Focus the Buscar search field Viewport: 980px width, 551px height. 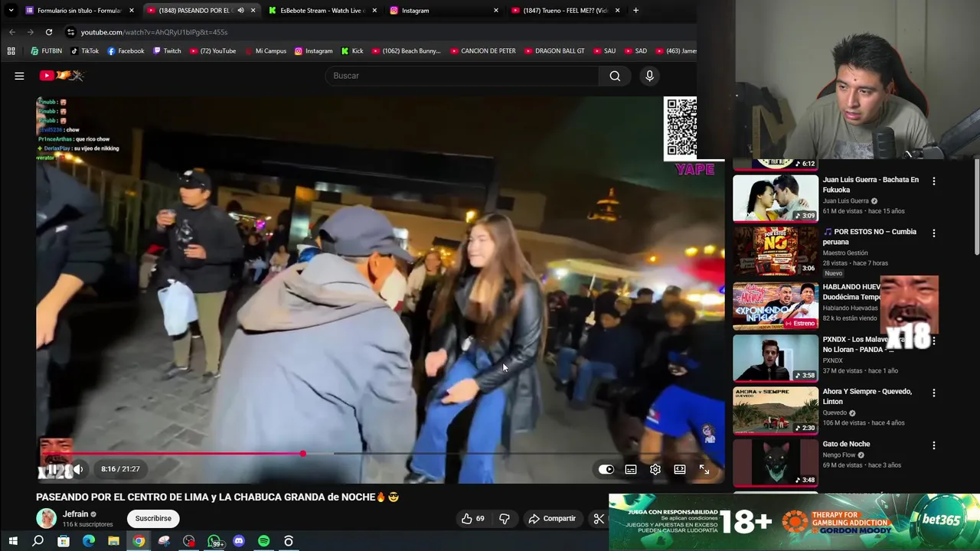(463, 76)
